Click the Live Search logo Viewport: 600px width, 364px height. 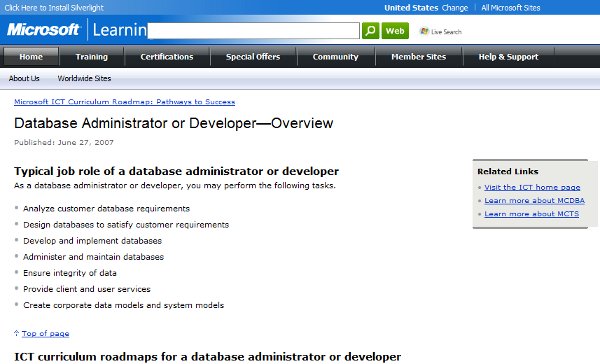[440, 31]
